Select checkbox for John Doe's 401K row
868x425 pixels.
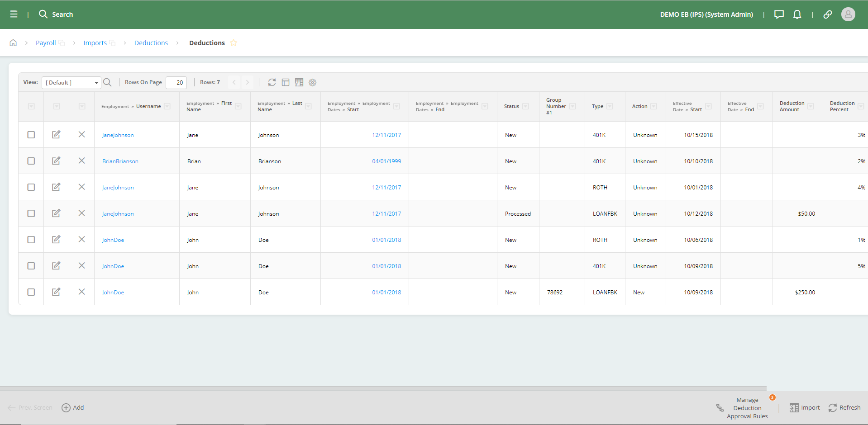[x=31, y=266]
